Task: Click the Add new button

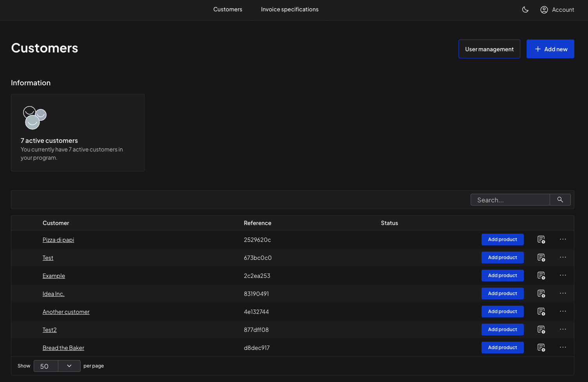Action: click(550, 49)
